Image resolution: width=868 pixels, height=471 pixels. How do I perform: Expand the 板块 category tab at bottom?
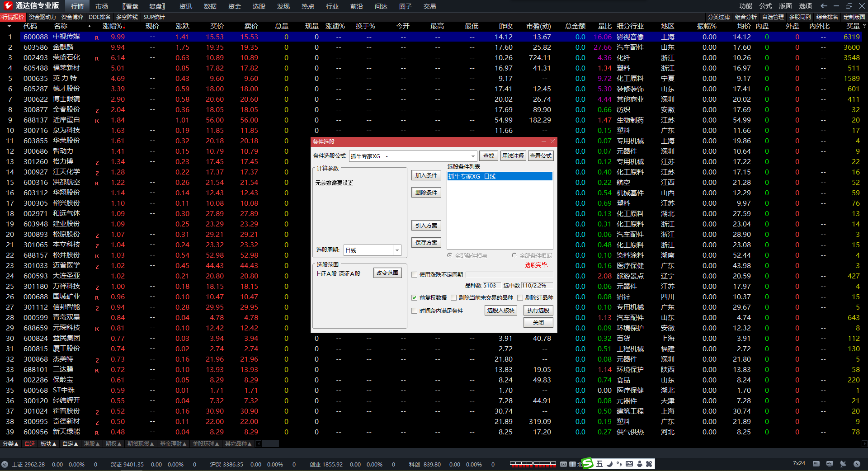click(x=48, y=444)
